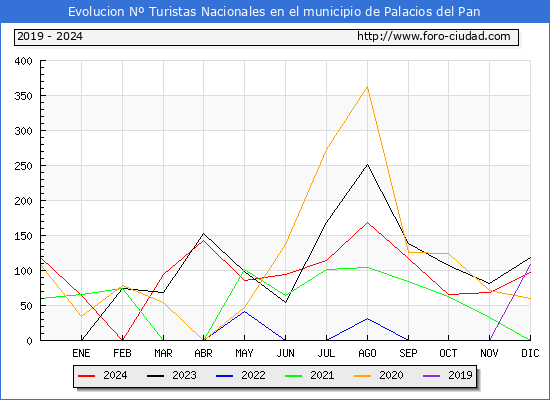
Task: Click the FEB month axis label
Action: pyautogui.click(x=122, y=353)
